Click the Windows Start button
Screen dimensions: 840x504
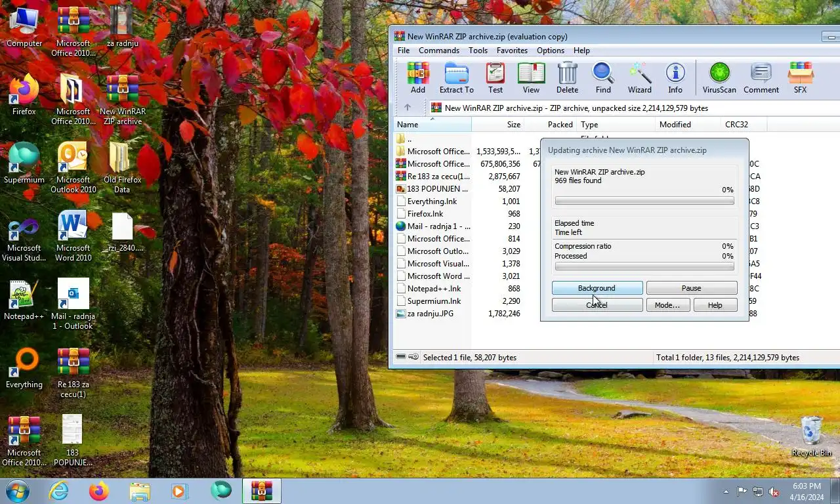point(17,491)
